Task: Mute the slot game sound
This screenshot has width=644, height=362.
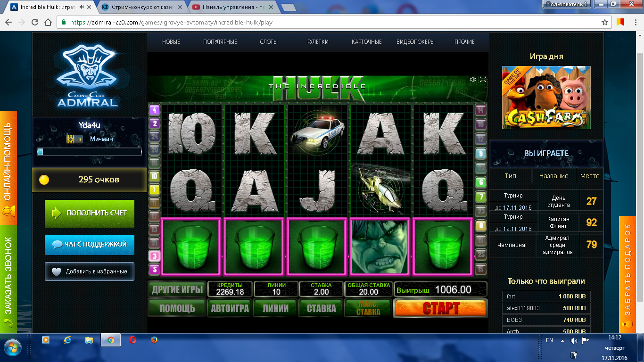Action: [x=473, y=79]
